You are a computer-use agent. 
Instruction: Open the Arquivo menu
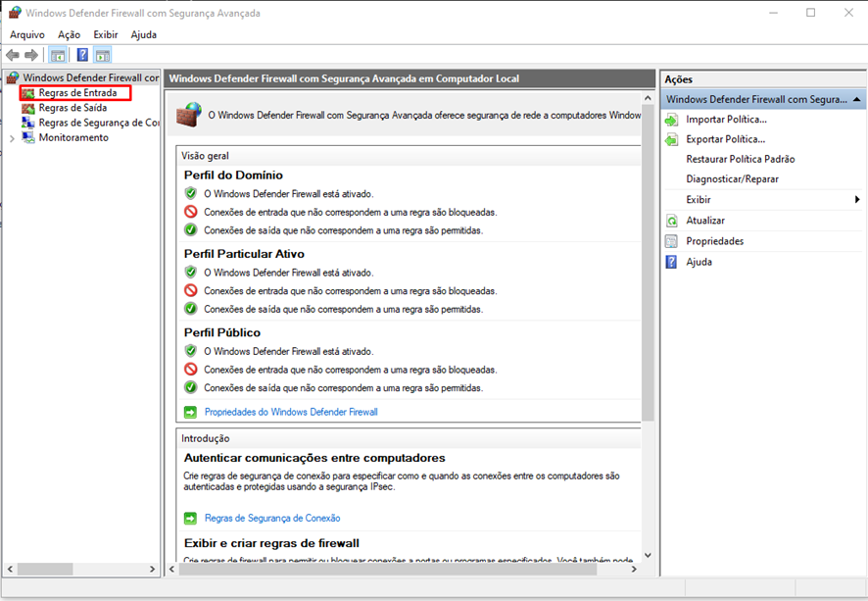click(27, 34)
